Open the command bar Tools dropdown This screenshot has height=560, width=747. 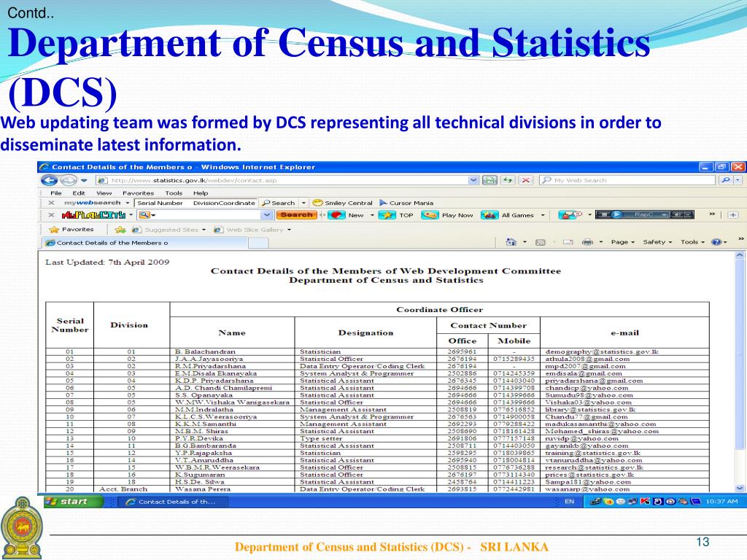click(692, 242)
